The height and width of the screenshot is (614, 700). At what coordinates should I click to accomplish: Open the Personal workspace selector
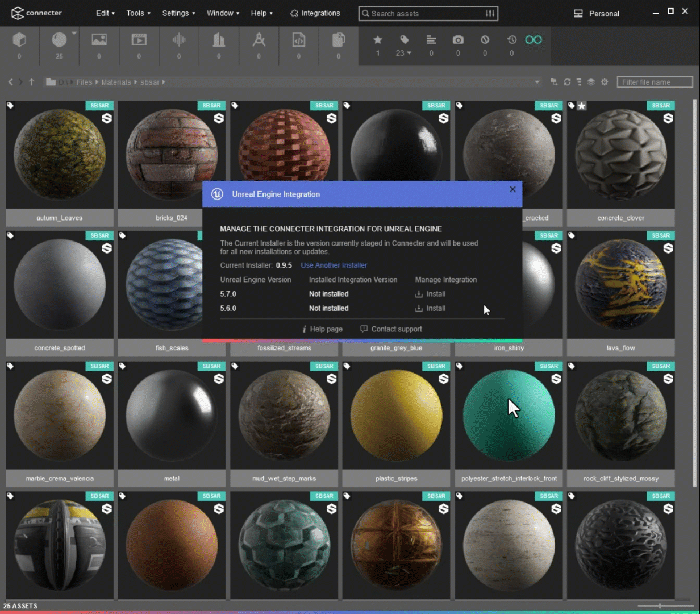click(x=596, y=14)
